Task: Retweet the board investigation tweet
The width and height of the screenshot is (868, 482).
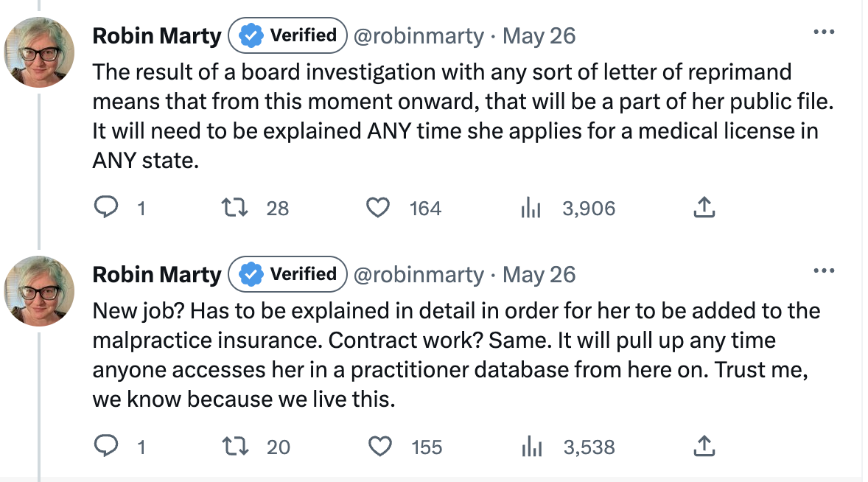Action: 234,209
